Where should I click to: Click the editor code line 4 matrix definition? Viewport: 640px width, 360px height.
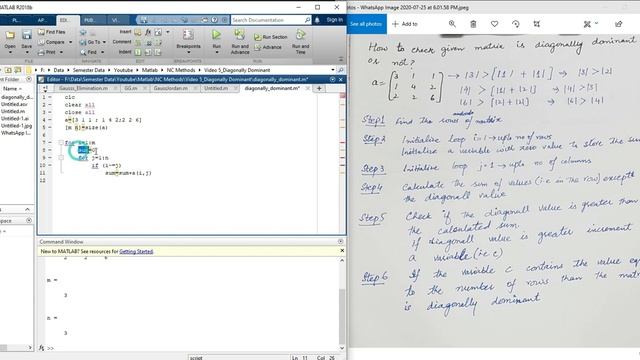[103, 120]
